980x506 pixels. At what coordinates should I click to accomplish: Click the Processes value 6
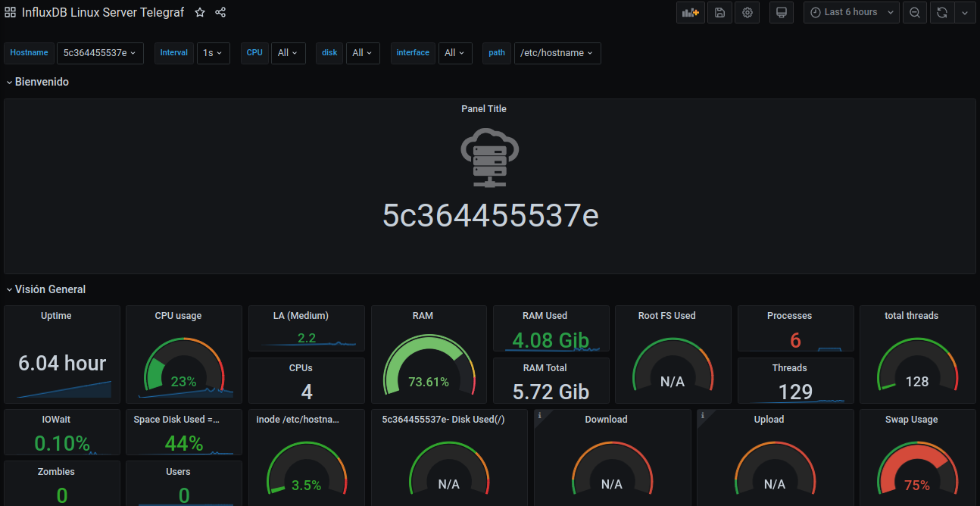pyautogui.click(x=795, y=340)
